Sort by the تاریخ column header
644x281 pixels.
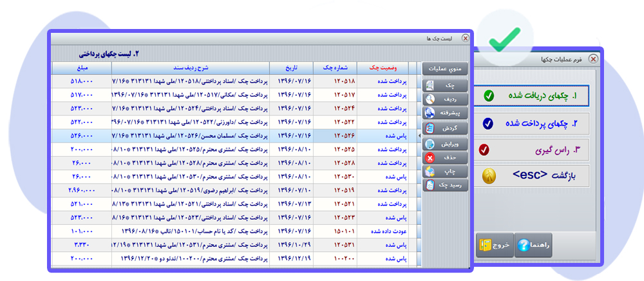pyautogui.click(x=291, y=68)
